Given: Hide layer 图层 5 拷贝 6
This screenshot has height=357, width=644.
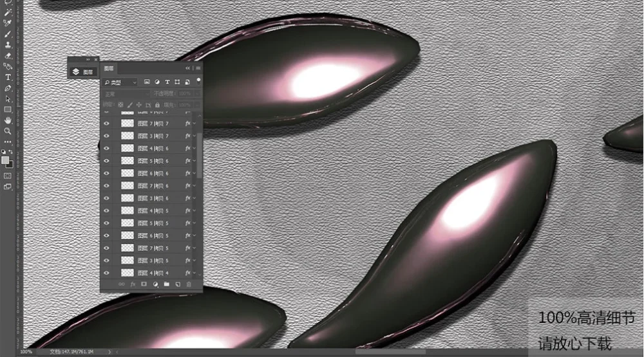Looking at the screenshot, I should click(107, 161).
